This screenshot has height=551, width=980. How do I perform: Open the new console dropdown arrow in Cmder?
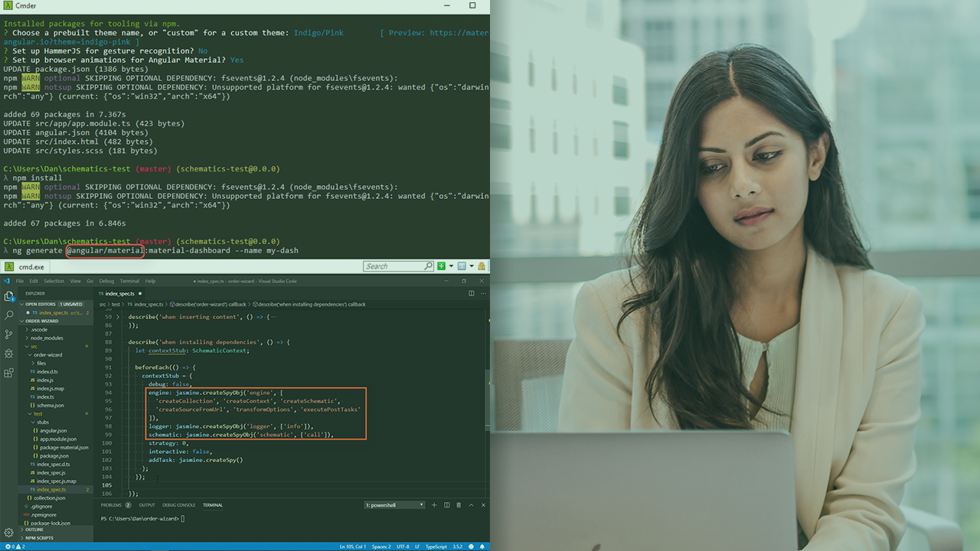(x=452, y=266)
